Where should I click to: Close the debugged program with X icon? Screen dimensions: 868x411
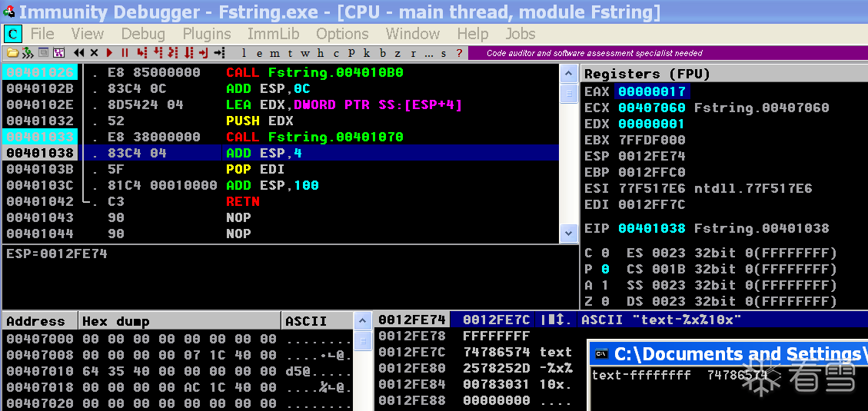[x=94, y=53]
